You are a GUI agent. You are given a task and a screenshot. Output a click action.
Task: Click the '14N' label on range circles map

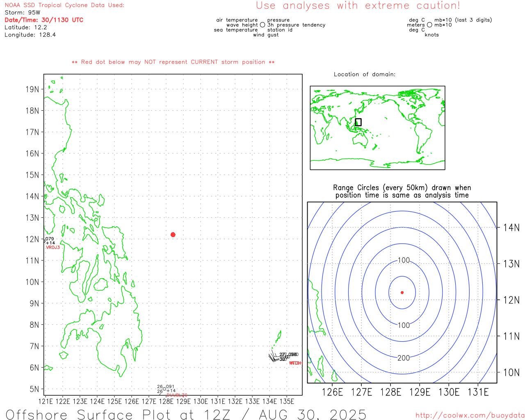511,228
